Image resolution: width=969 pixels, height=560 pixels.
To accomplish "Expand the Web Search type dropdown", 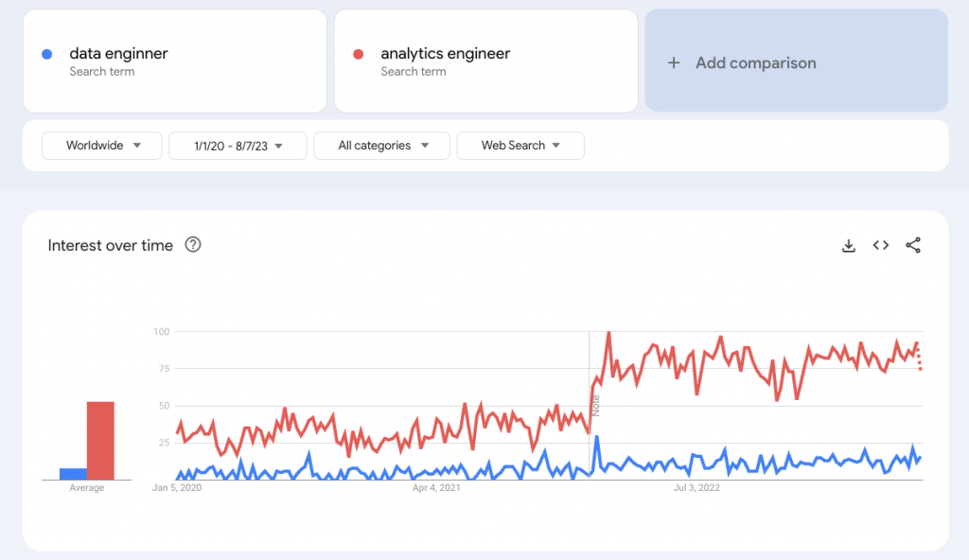I will tap(520, 146).
